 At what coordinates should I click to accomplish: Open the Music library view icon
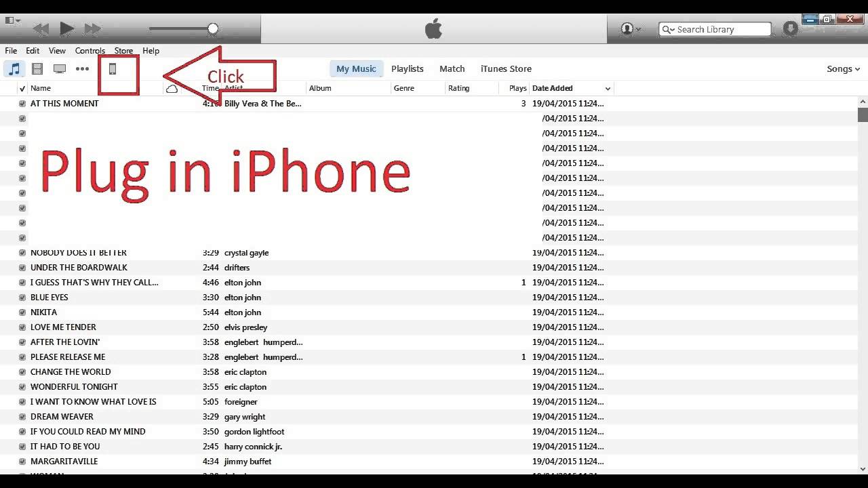14,68
